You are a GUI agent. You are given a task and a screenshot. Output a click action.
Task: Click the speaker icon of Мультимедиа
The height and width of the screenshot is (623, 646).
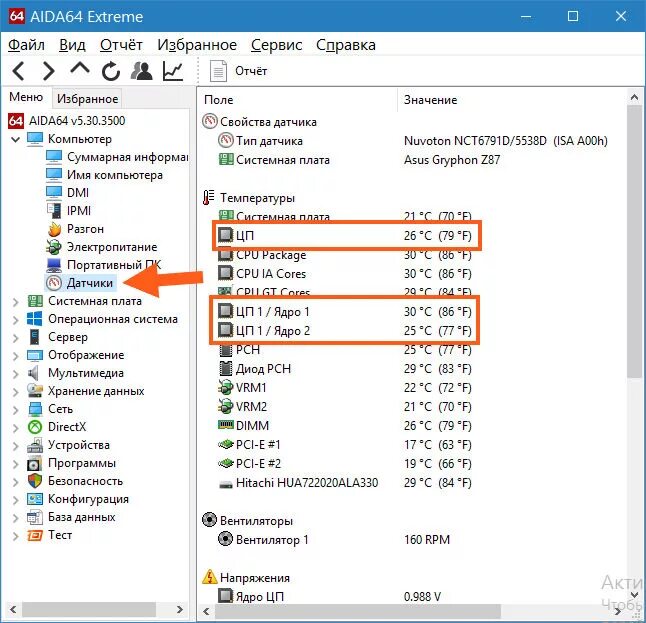pyautogui.click(x=33, y=373)
